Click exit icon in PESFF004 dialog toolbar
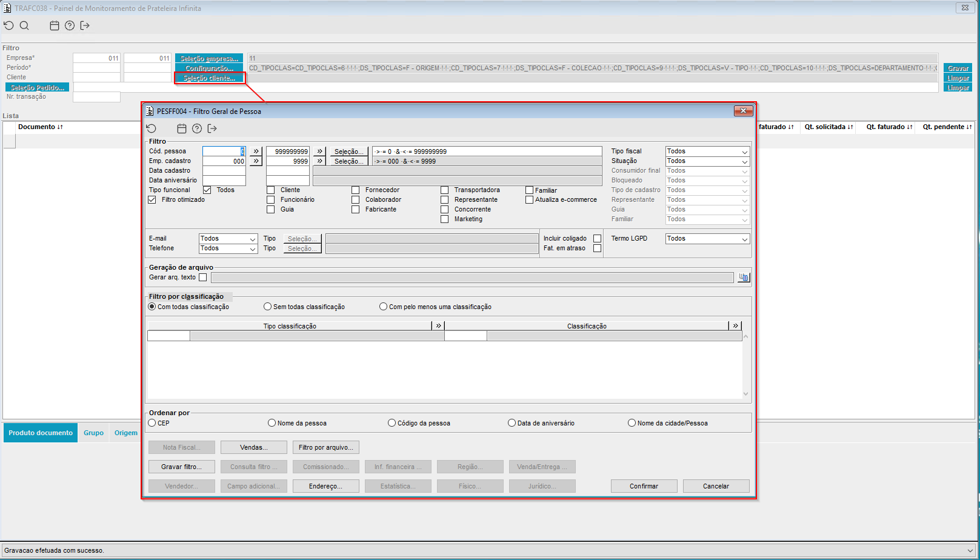 [212, 128]
